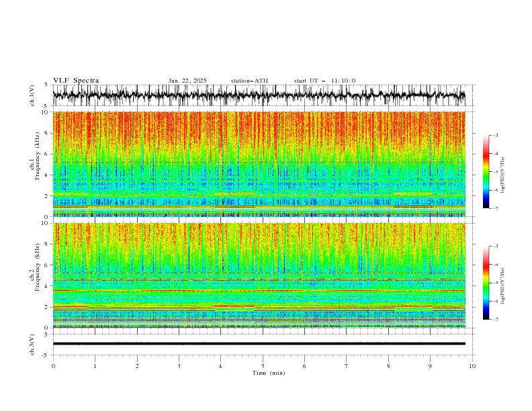
Task: Click the "ch.3(V)" axis label
Action: (32, 345)
